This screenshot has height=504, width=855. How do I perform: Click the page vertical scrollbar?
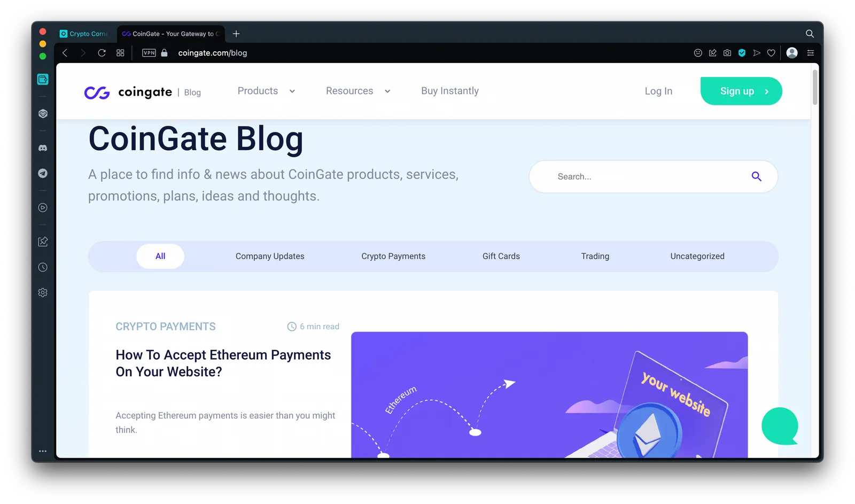pos(815,87)
